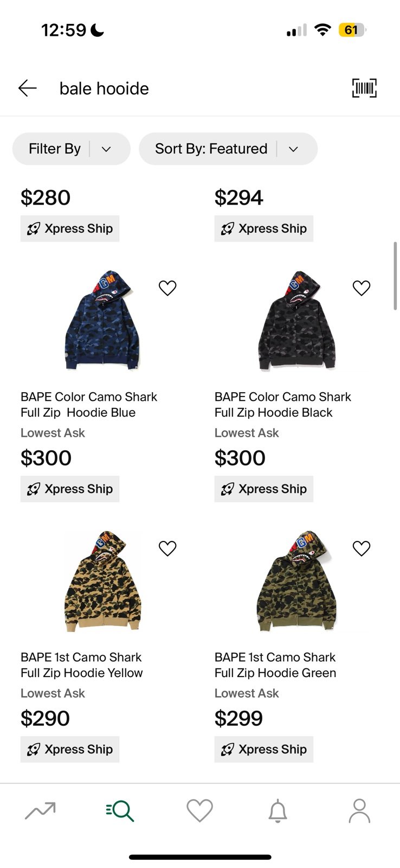
Task: Favorite the BAPE 1st Camo Yellow hoodie
Action: coord(167,548)
